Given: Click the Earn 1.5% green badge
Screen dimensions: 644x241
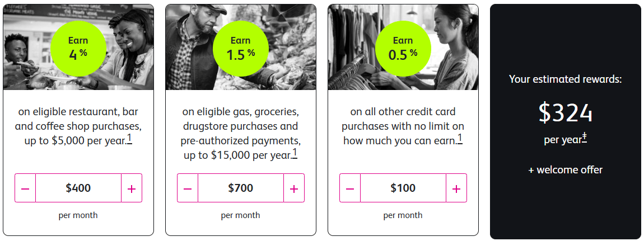Looking at the screenshot, I should 241,49.
